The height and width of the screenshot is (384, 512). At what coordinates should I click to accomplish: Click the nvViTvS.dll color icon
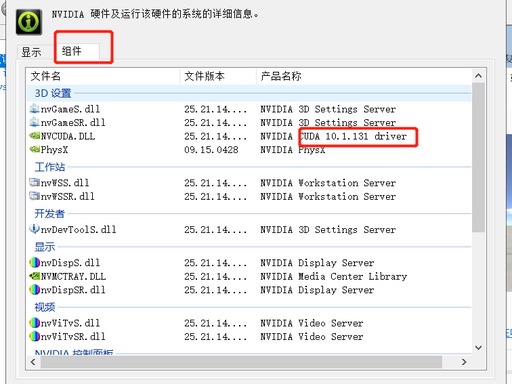pos(34,323)
